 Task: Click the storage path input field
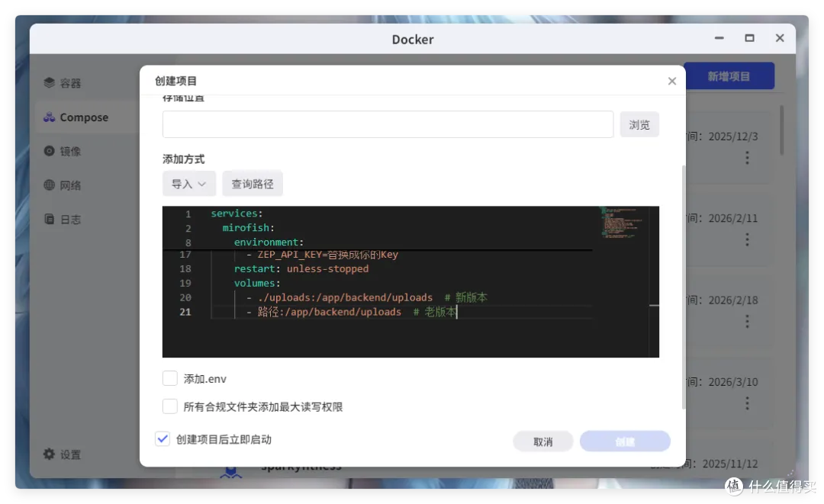388,124
